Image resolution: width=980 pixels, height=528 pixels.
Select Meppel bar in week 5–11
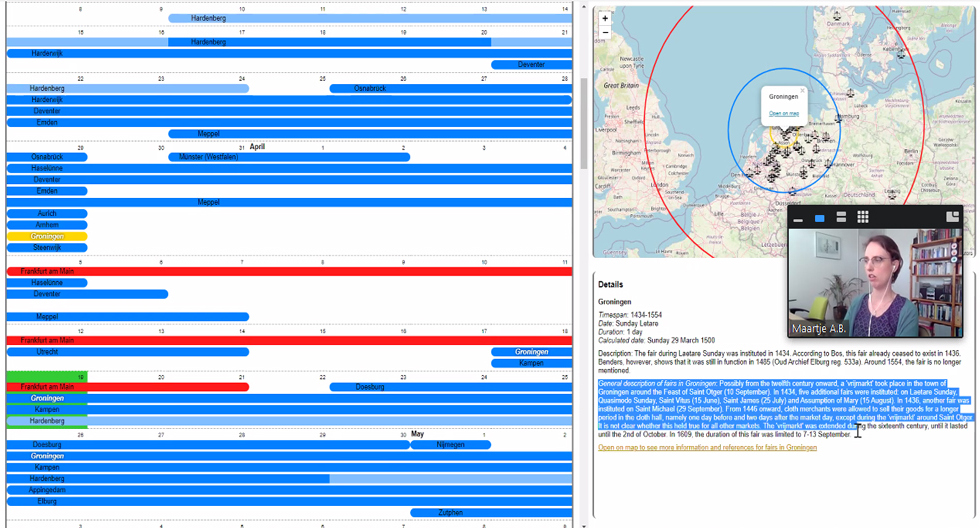(128, 317)
